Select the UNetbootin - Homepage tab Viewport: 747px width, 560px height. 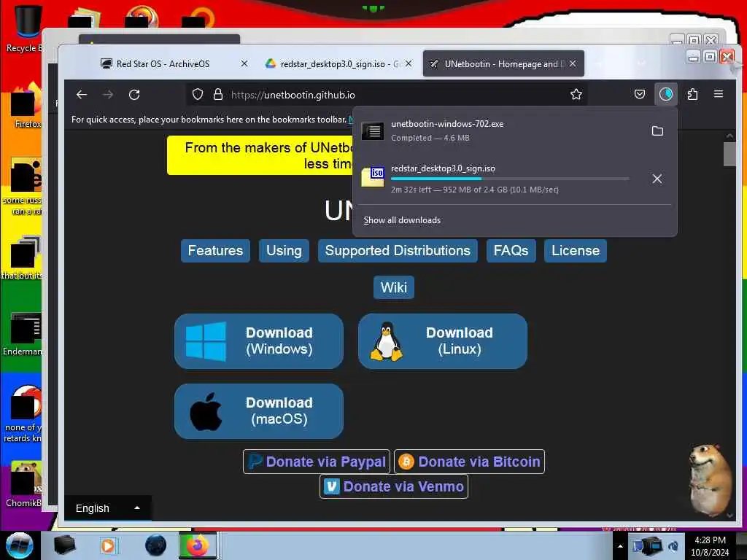point(503,64)
